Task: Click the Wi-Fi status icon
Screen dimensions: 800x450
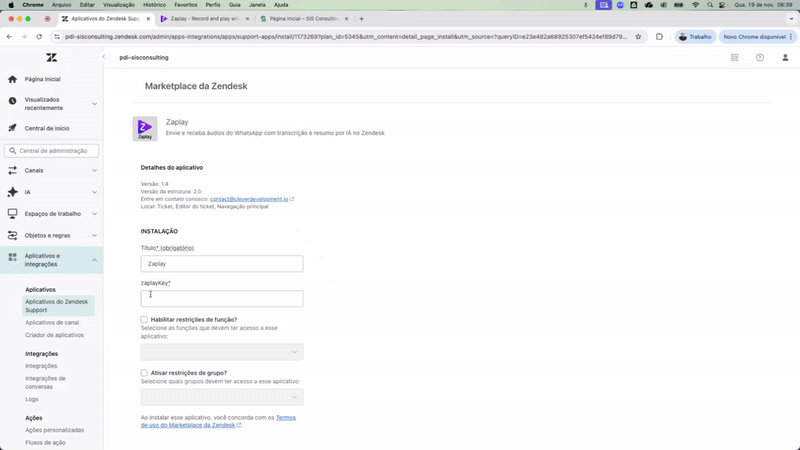Action: click(x=695, y=5)
